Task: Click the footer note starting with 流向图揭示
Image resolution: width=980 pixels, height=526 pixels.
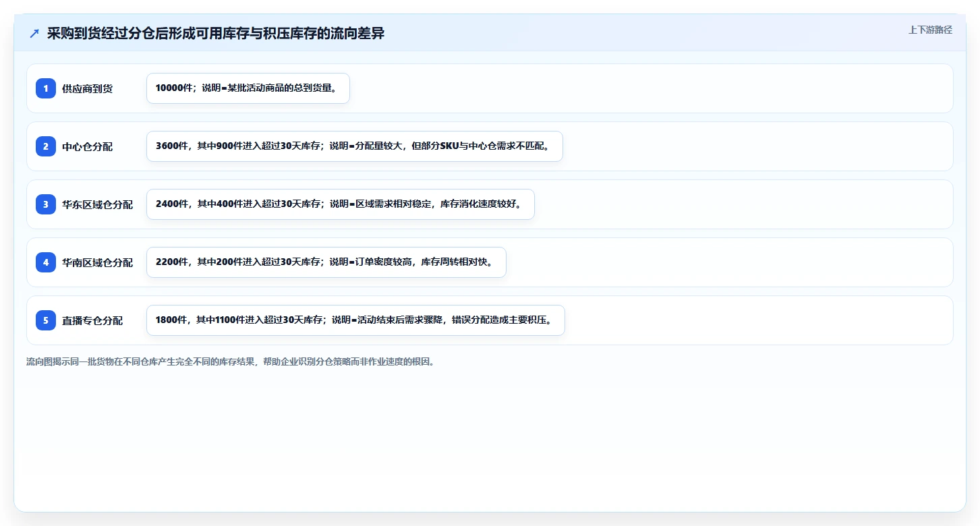Action: (231, 362)
